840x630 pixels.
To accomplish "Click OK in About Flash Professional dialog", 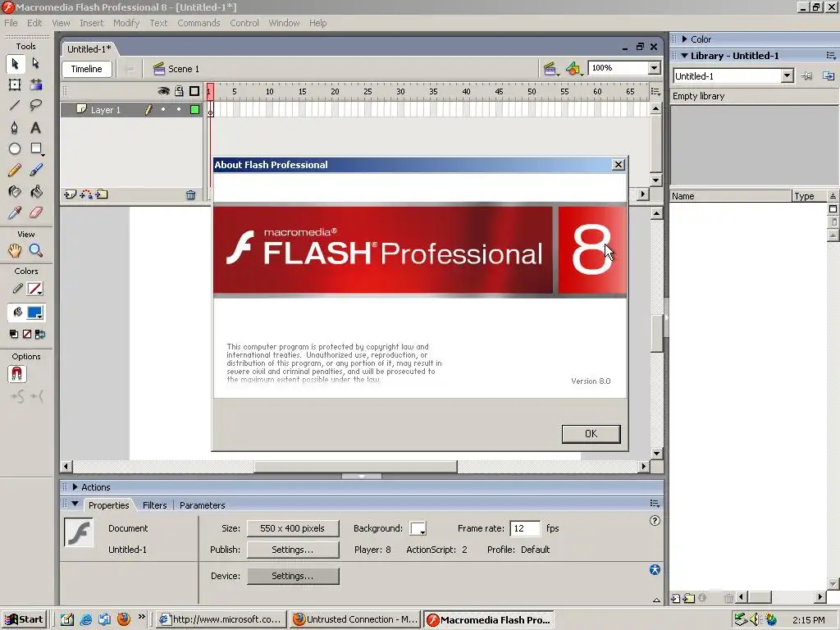I will click(x=591, y=434).
